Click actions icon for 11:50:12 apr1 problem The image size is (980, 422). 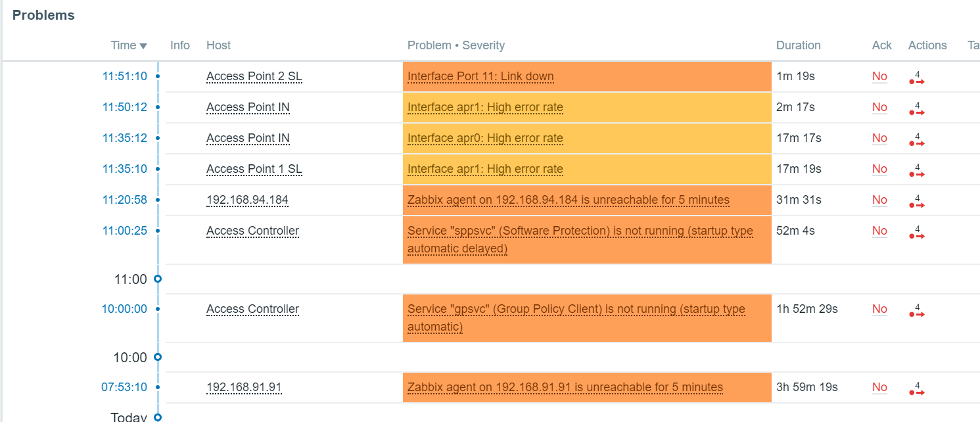pos(917,109)
